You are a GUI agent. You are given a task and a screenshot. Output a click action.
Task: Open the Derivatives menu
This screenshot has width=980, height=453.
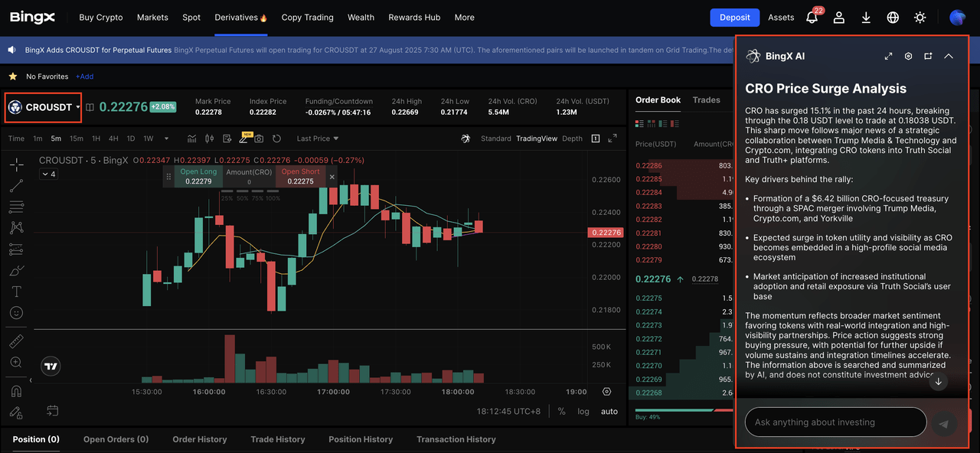point(240,18)
